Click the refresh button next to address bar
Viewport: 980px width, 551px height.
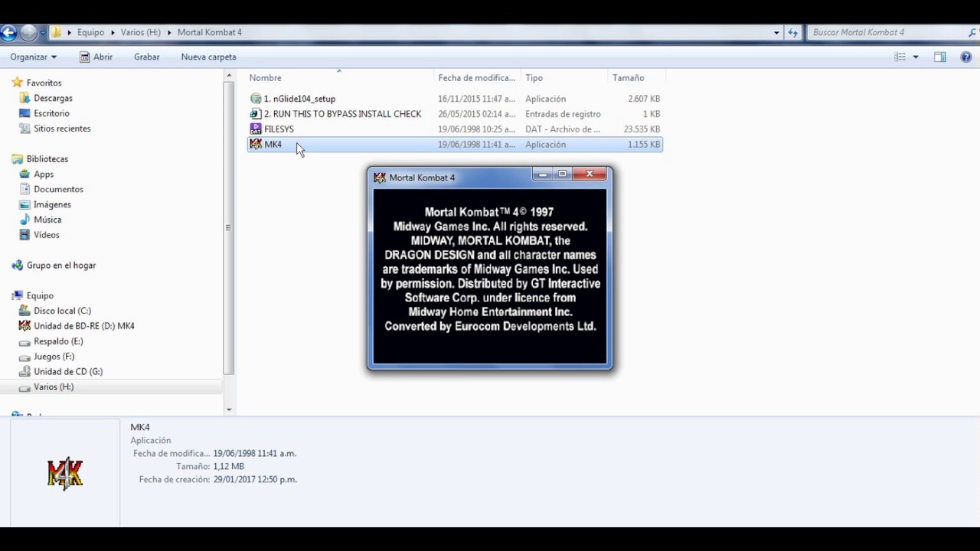792,33
